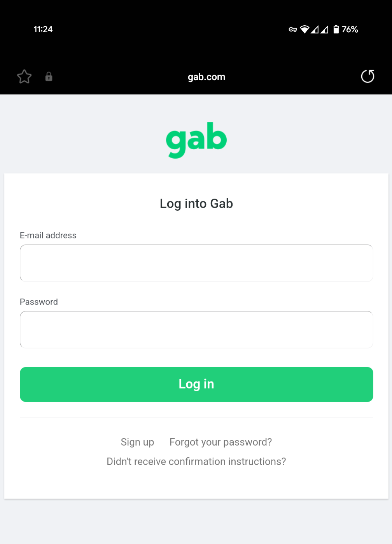Open Forgot your password link
The width and height of the screenshot is (392, 544).
pyautogui.click(x=220, y=443)
